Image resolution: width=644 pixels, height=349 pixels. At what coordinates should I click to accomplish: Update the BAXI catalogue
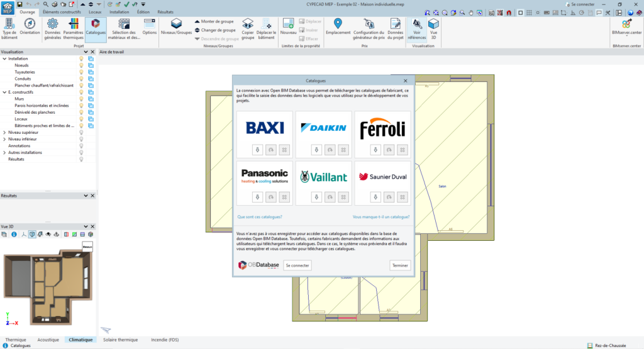271,150
